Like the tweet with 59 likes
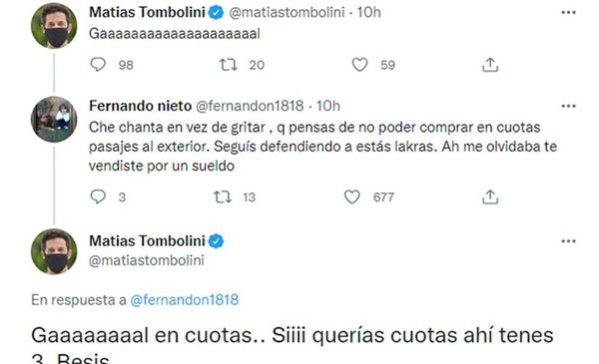The height and width of the screenshot is (364, 599). (x=359, y=65)
